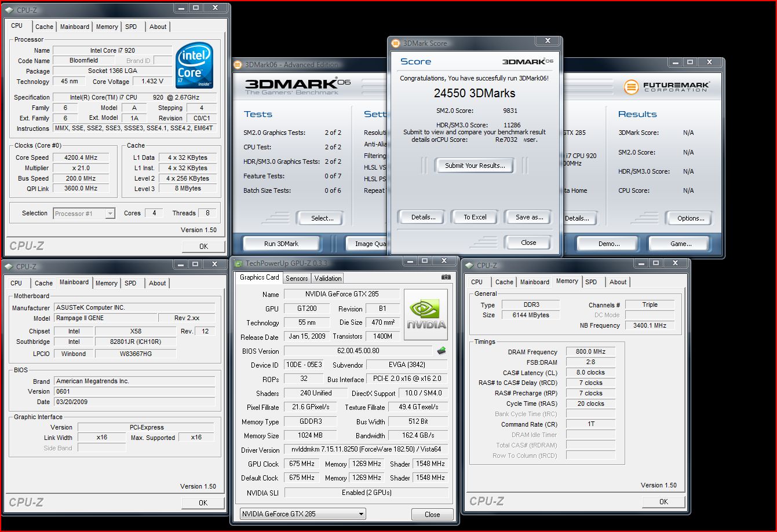Click the Multiplier x 21.0 field
The image size is (777, 532).
81,168
